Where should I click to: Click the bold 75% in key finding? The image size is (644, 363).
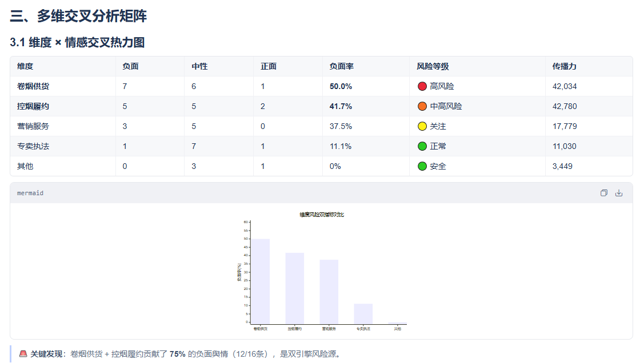177,354
